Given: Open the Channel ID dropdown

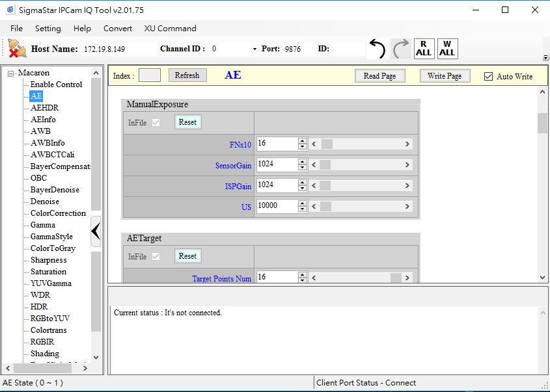Looking at the screenshot, I should pyautogui.click(x=254, y=49).
